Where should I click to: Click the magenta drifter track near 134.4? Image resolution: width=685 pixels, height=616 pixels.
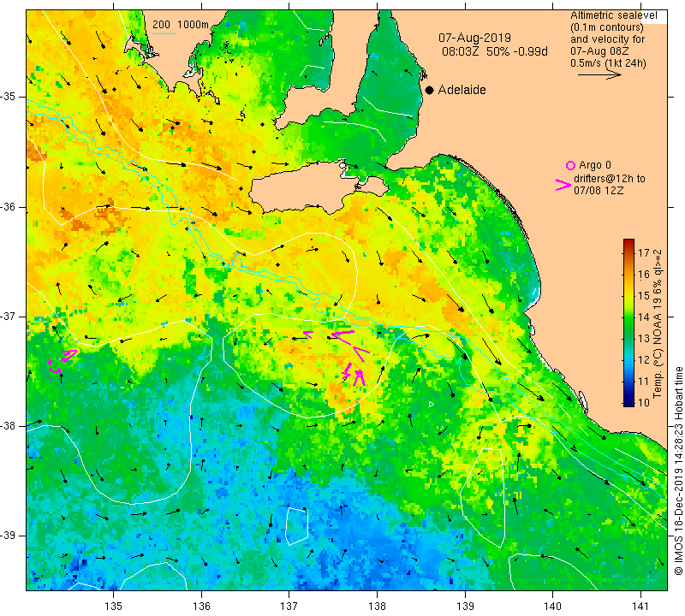pyautogui.click(x=62, y=362)
